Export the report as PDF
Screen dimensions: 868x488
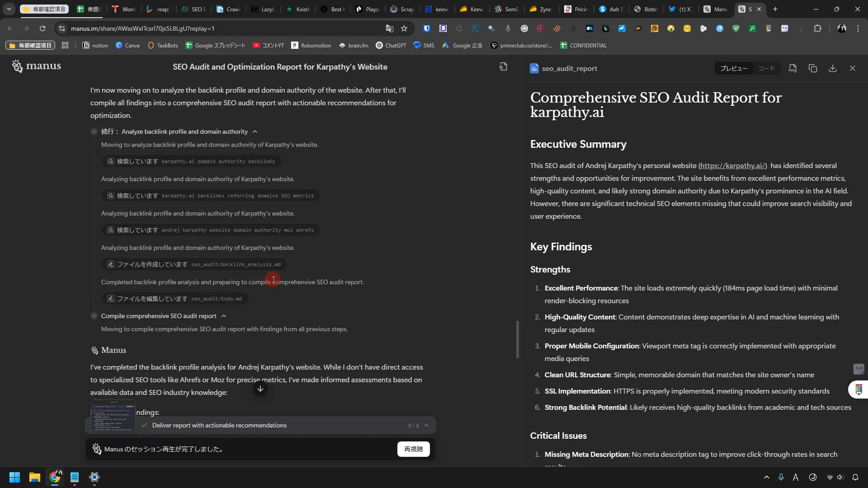pos(793,68)
